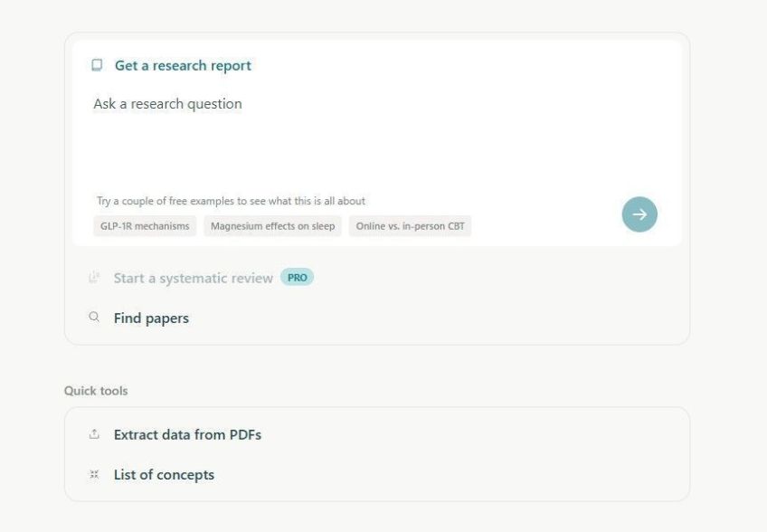The image size is (767, 532).
Task: Click the Extract data upload icon
Action: click(94, 434)
